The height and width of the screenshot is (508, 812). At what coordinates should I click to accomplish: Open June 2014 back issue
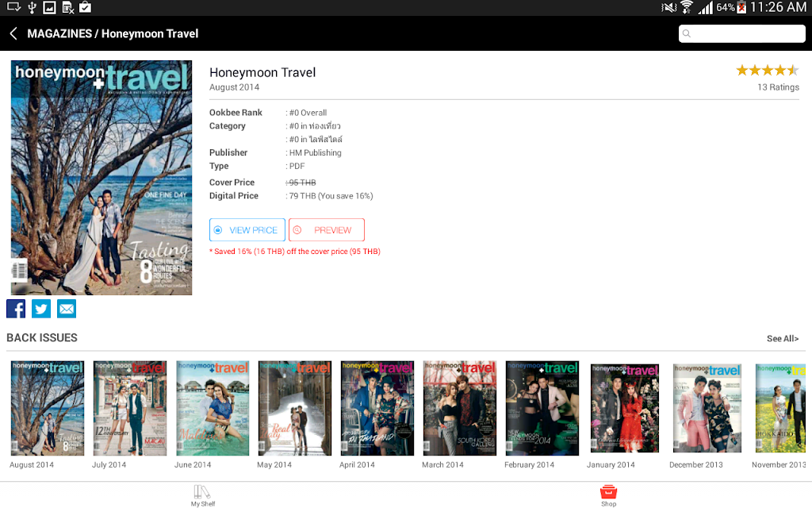[213, 409]
